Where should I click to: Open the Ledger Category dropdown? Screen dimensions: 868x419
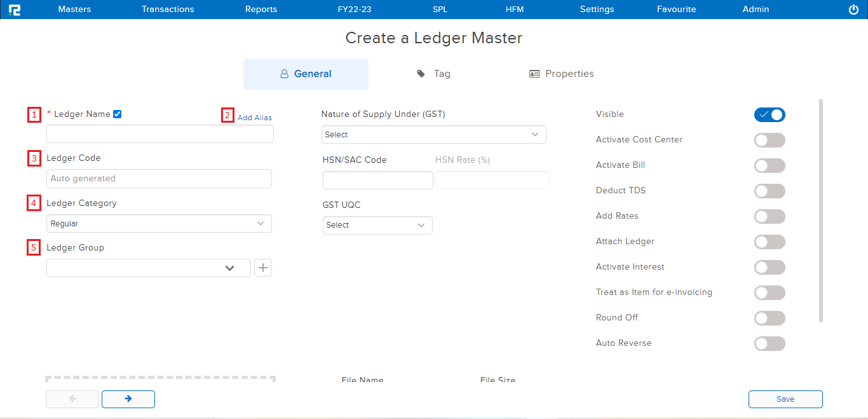[159, 224]
